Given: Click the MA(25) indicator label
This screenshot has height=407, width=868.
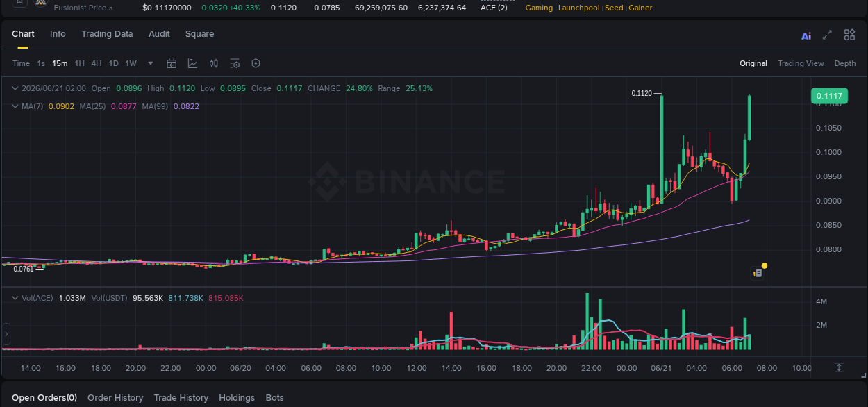Looking at the screenshot, I should pos(92,106).
